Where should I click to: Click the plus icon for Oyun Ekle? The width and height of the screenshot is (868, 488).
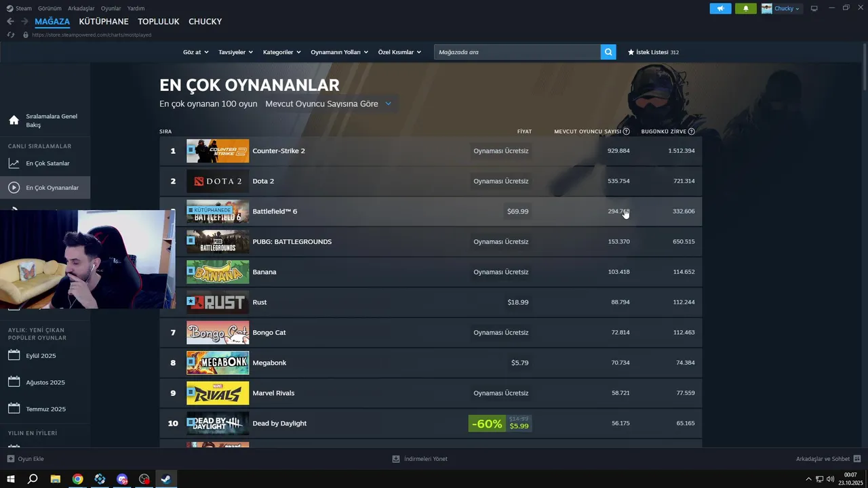pyautogui.click(x=10, y=459)
